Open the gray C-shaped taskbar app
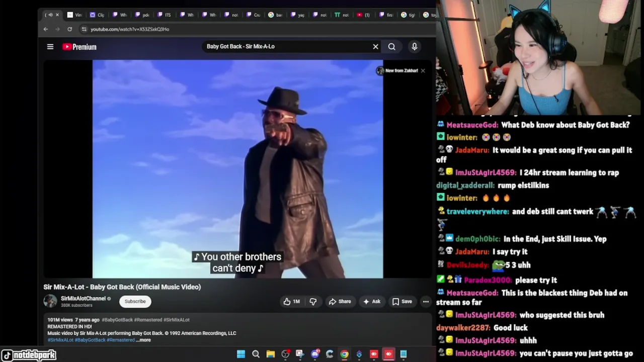This screenshot has width=644, height=362. pyautogui.click(x=330, y=354)
